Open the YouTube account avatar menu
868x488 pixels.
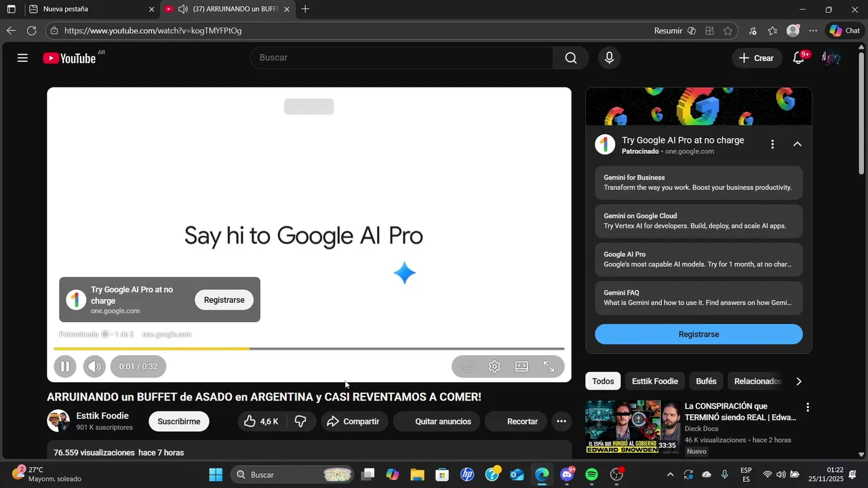point(831,58)
